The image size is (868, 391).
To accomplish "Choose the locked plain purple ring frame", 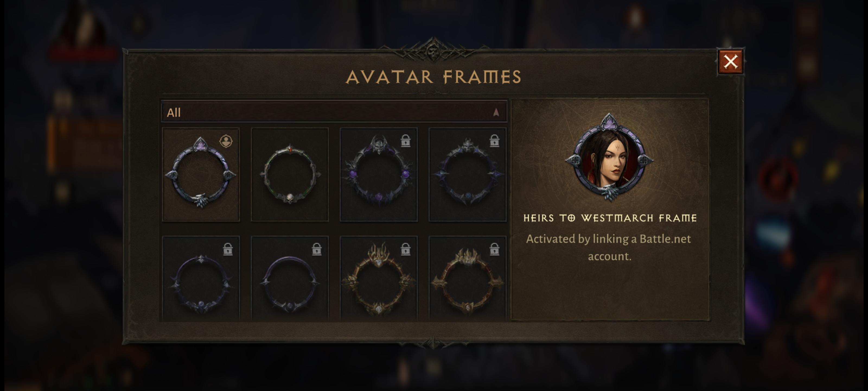I will [x=290, y=279].
